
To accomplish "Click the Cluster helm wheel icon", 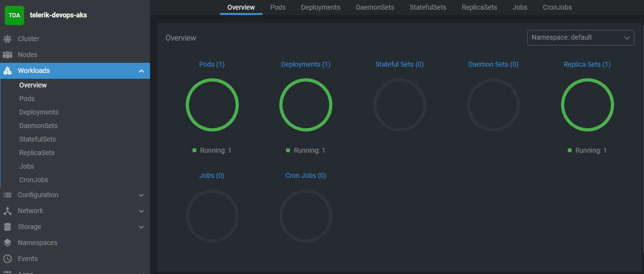I will (7, 39).
